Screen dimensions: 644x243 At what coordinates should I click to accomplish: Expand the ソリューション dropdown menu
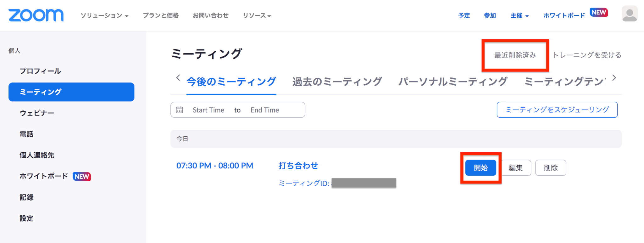[x=104, y=15]
